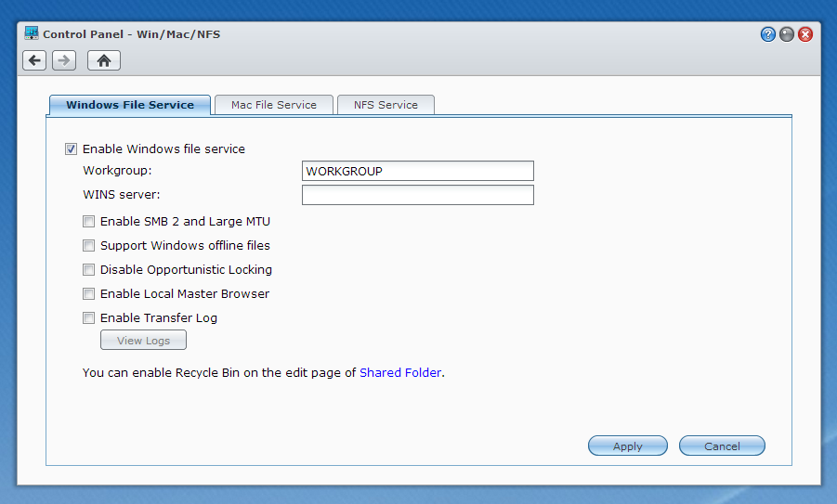Tick Disable Opportunistic Locking

click(x=88, y=270)
